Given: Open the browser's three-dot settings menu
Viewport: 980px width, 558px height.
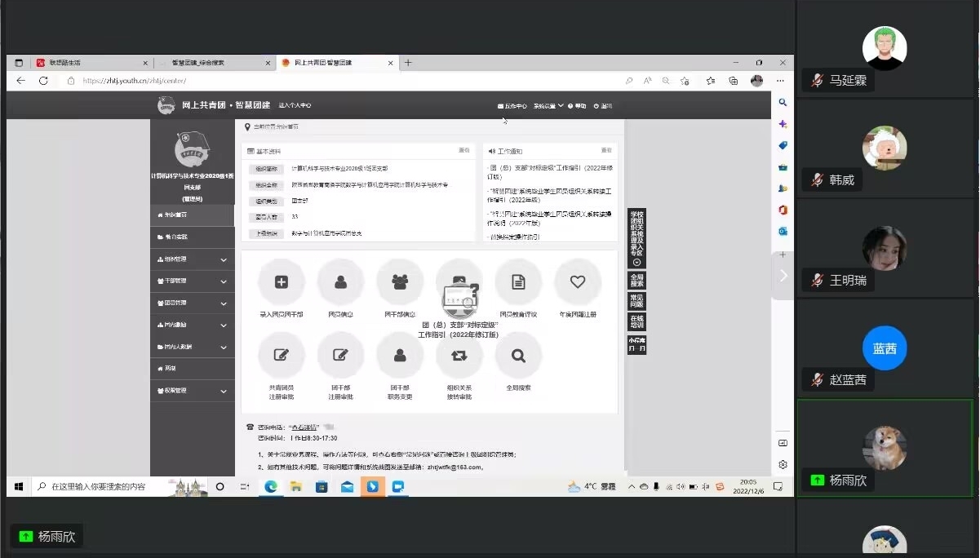Looking at the screenshot, I should [x=780, y=81].
